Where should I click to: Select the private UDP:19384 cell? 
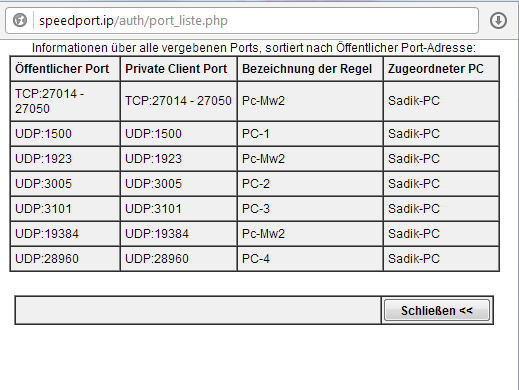coord(179,234)
